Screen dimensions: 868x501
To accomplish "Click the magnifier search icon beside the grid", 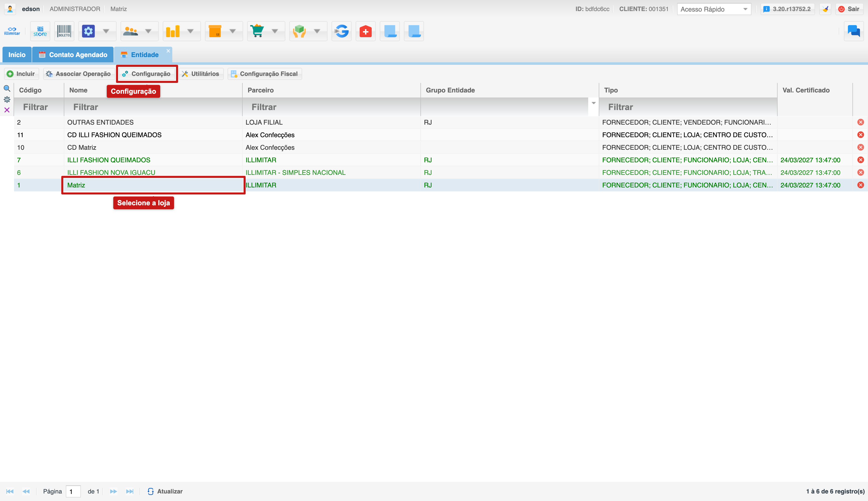I will click(x=7, y=89).
